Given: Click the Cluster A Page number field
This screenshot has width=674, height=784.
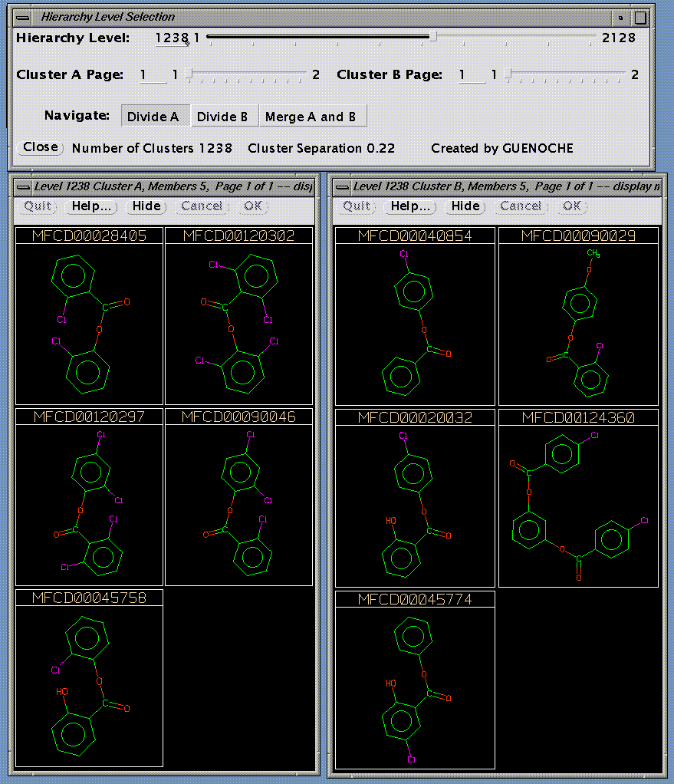Looking at the screenshot, I should [153, 75].
